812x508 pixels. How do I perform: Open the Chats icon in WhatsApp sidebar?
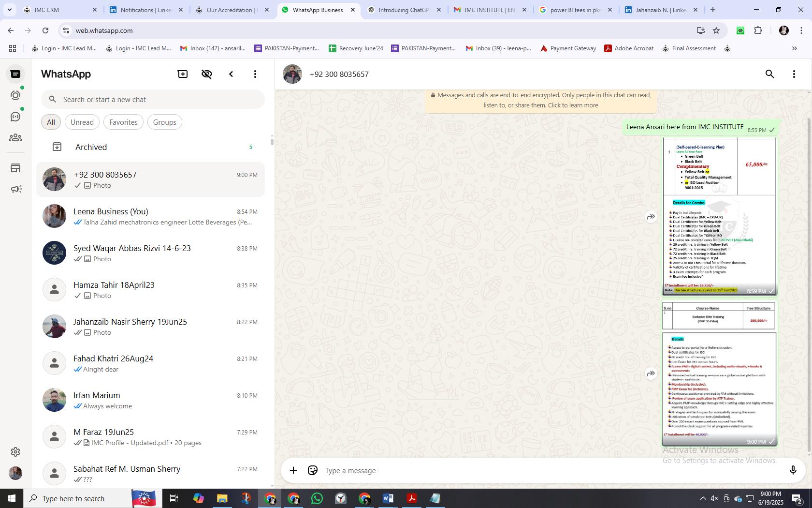pos(15,74)
